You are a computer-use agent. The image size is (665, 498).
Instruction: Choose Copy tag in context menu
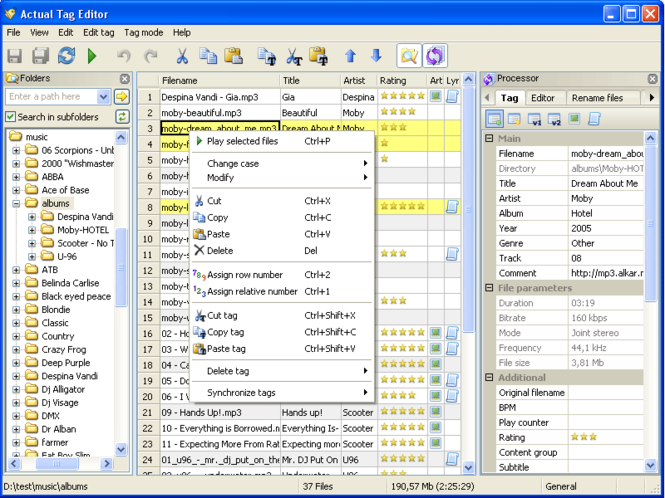[x=282, y=332]
